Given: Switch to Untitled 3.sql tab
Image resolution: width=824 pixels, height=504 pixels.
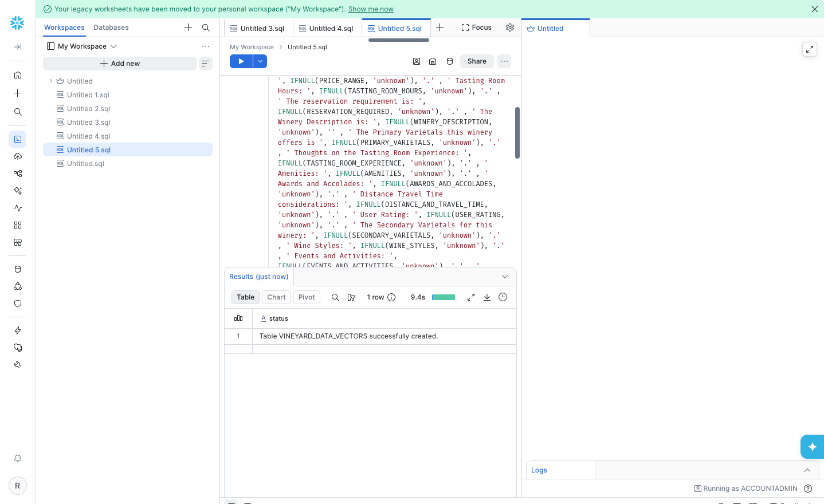Looking at the screenshot, I should (x=258, y=28).
